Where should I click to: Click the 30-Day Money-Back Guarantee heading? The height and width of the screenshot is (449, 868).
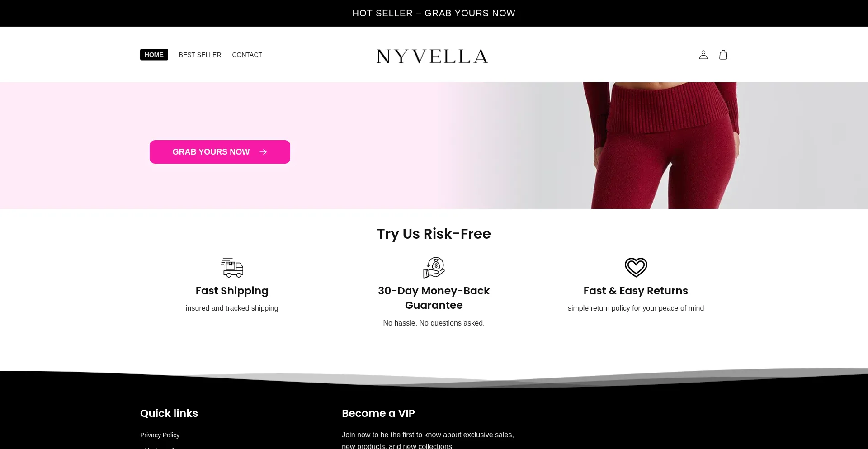[434, 298]
